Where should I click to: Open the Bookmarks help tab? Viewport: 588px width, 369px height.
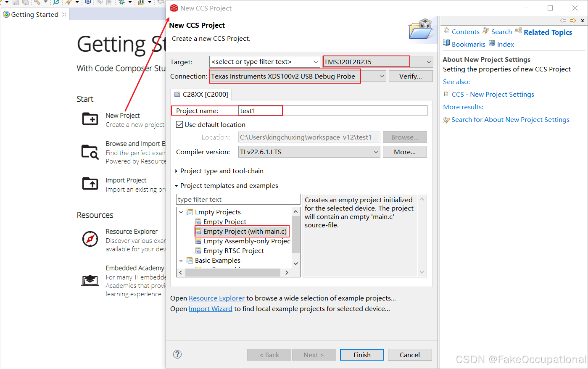tap(468, 44)
